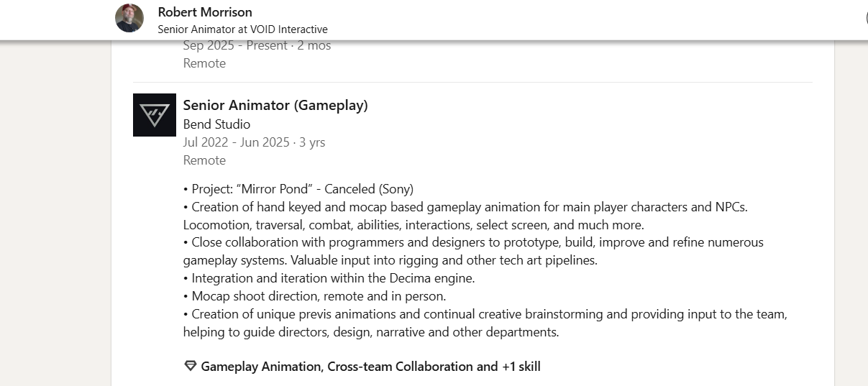
Task: Click the Senior Animator (Gameplay) job title
Action: coord(275,106)
